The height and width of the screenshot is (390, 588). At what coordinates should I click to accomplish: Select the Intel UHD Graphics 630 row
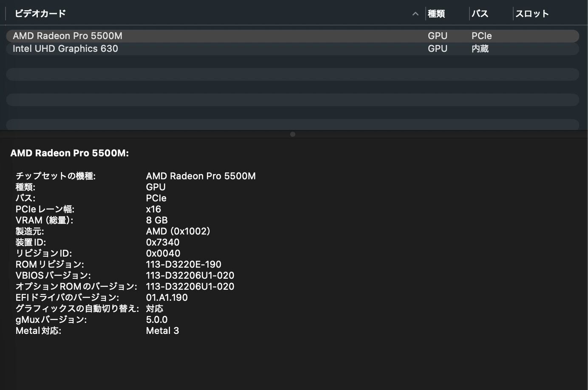pyautogui.click(x=292, y=48)
